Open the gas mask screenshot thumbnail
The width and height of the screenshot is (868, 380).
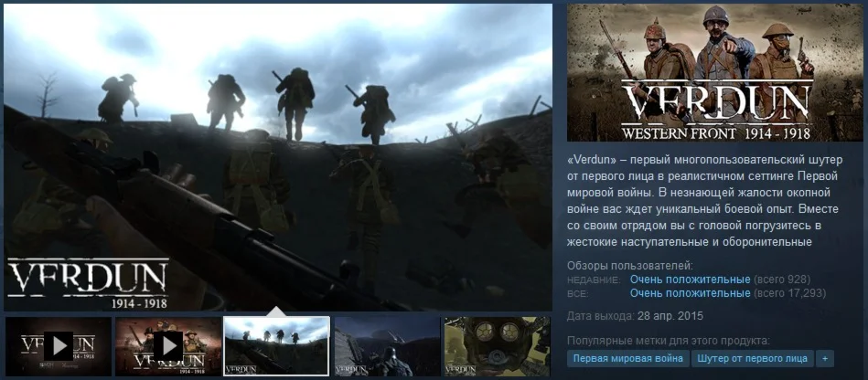(x=497, y=346)
